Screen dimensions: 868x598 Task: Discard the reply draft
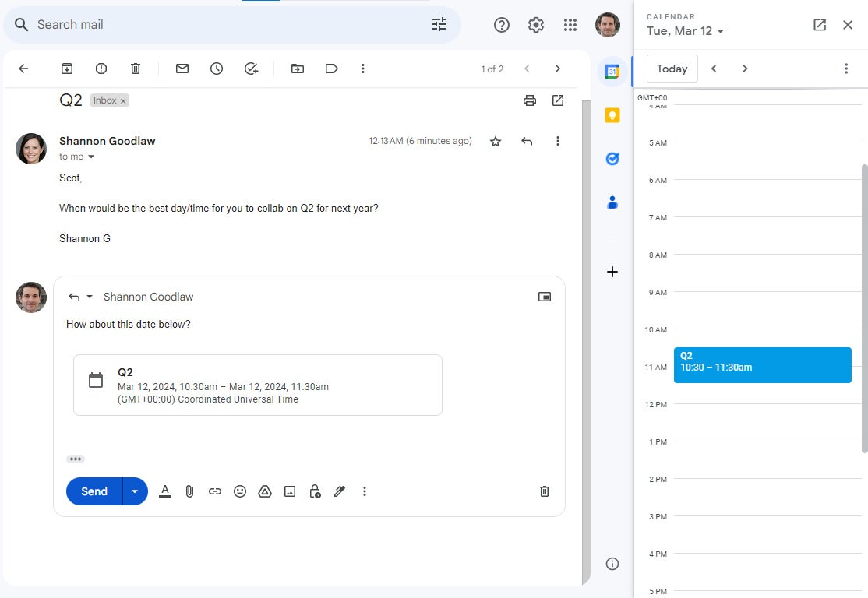545,491
